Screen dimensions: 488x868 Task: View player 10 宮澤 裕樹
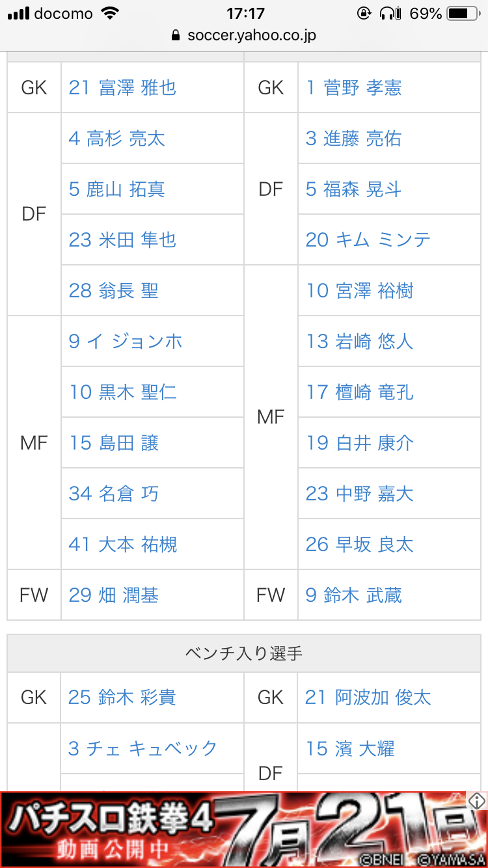[359, 291]
